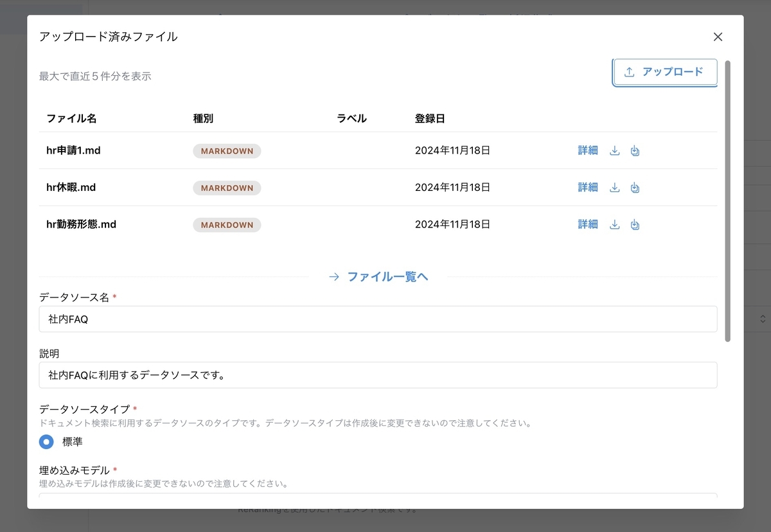
Task: Click the データソースタイプ label
Action: [84, 409]
